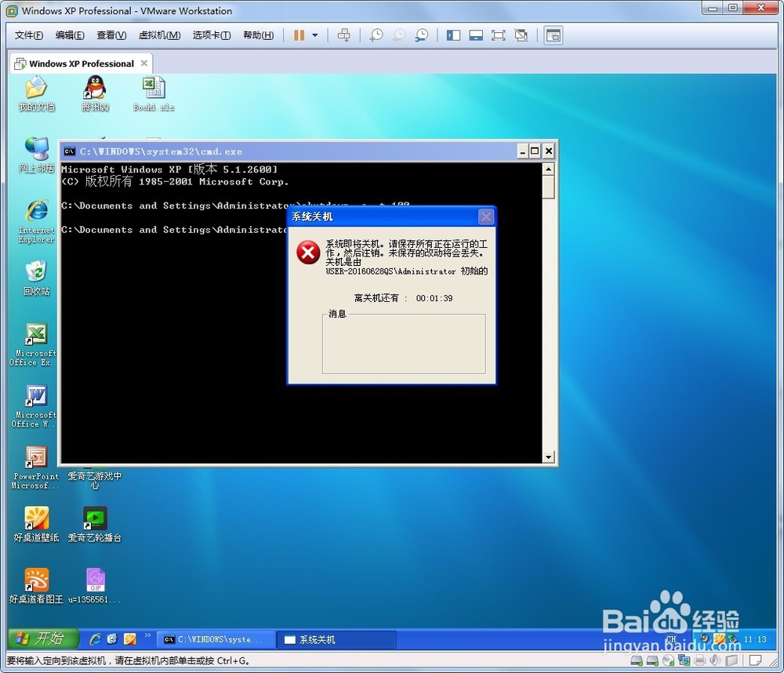Pause the virtual machine with the pause icon
Viewport: 784px width, 673px height.
pyautogui.click(x=299, y=35)
